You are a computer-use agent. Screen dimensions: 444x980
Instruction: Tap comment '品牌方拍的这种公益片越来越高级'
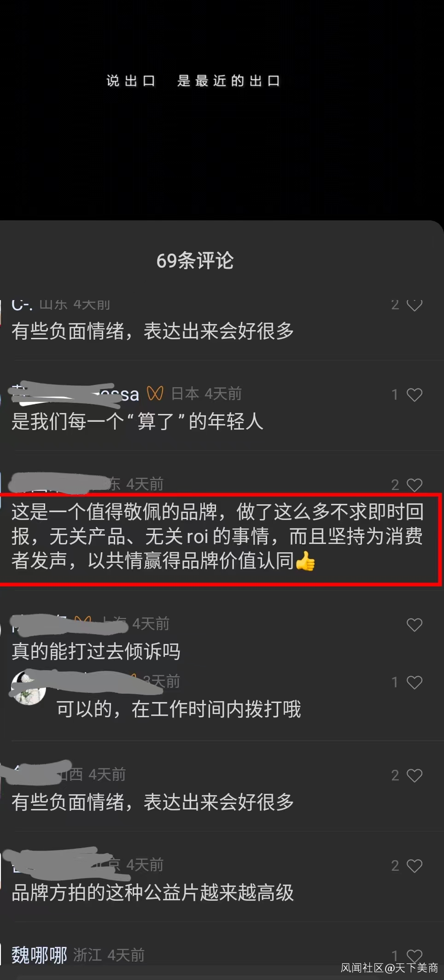[x=152, y=892]
